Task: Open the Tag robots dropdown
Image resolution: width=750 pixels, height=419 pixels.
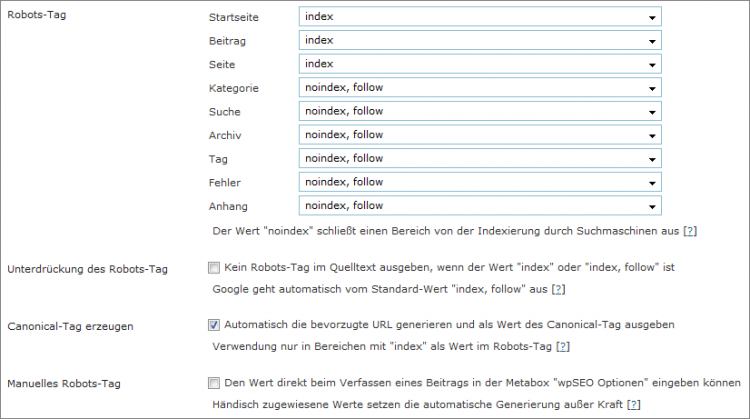Action: 480,158
